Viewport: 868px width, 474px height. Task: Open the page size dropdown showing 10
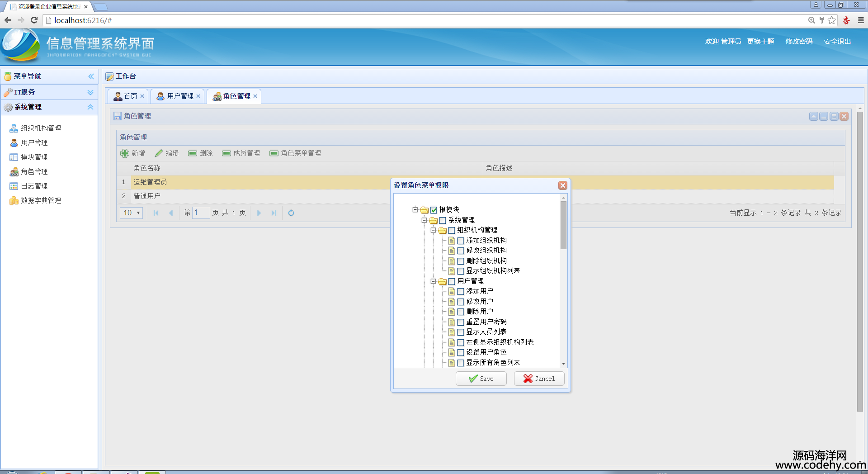132,213
